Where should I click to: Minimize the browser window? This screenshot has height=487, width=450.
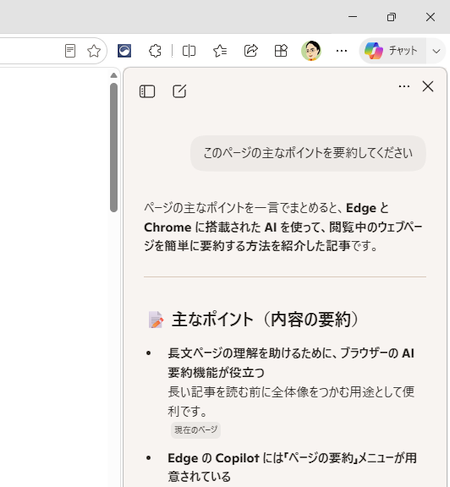(353, 17)
